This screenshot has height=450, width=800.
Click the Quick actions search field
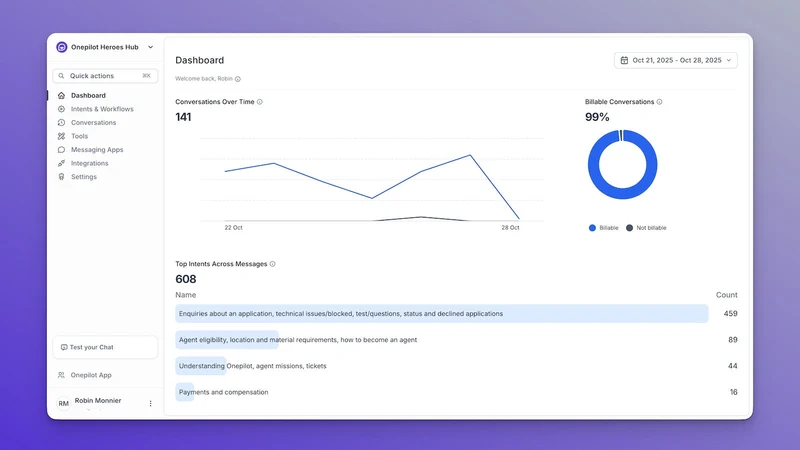click(x=105, y=76)
